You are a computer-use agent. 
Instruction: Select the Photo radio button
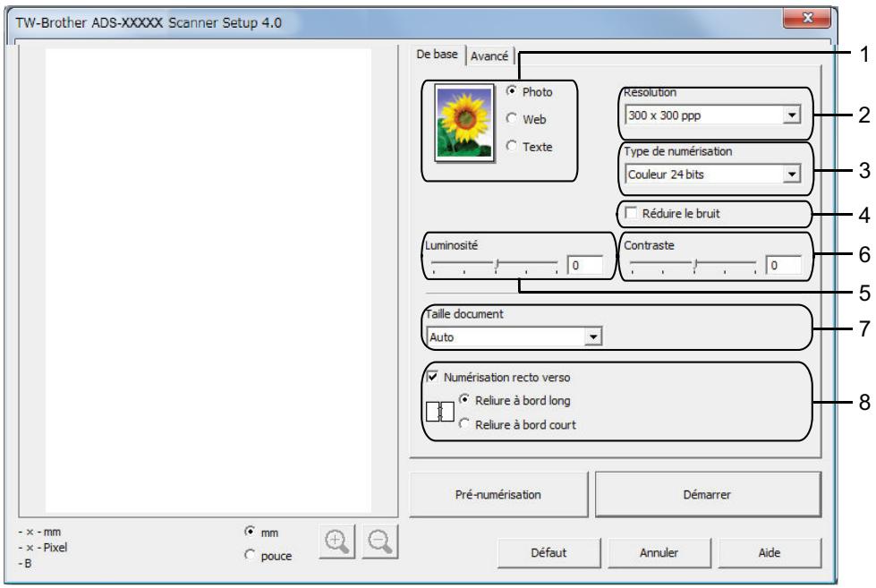click(511, 90)
